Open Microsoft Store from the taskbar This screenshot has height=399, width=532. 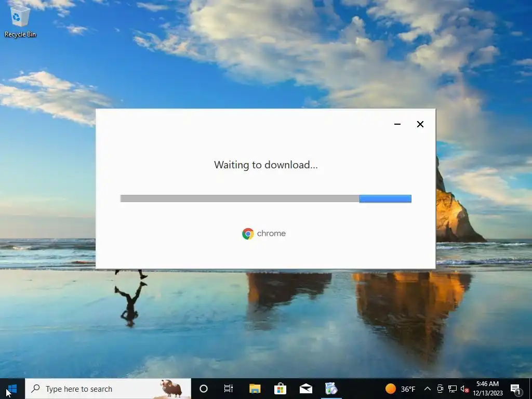280,389
